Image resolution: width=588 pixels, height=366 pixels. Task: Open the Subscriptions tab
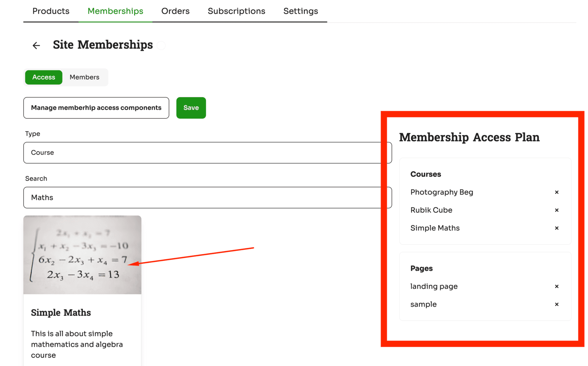click(x=236, y=11)
